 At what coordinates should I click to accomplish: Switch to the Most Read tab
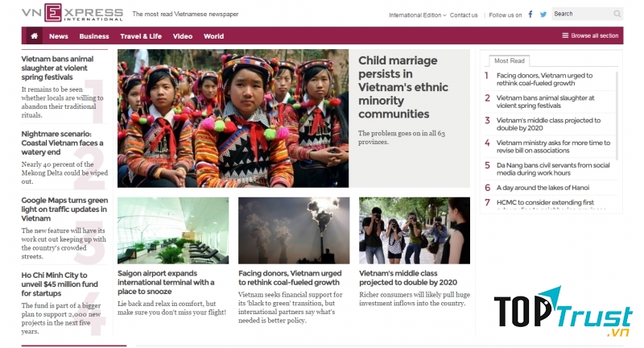(x=510, y=60)
